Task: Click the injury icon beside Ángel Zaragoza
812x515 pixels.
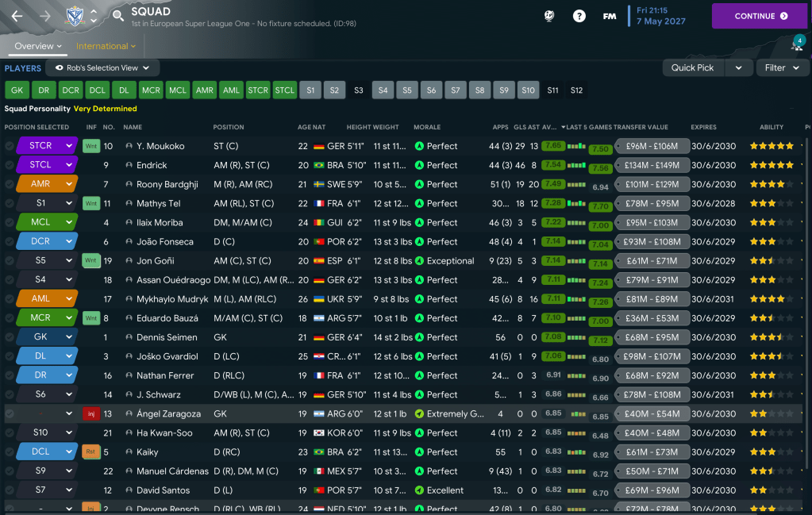Action: coord(91,413)
